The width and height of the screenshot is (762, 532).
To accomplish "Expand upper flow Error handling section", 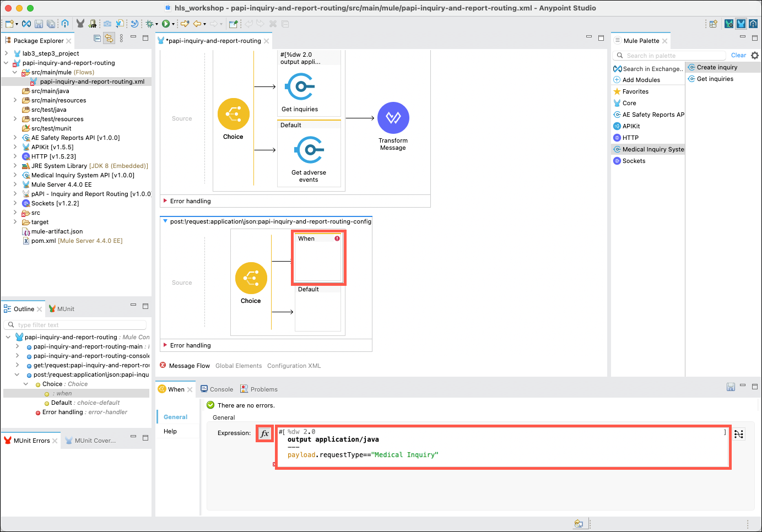I will 165,201.
